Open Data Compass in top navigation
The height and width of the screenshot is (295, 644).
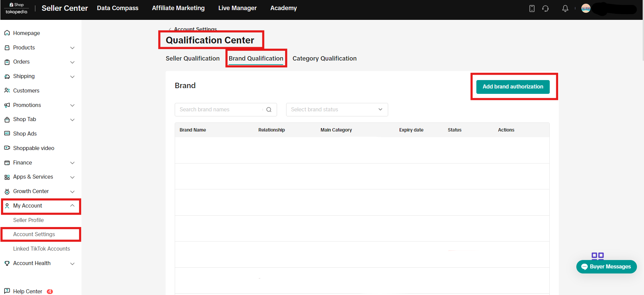tap(117, 8)
